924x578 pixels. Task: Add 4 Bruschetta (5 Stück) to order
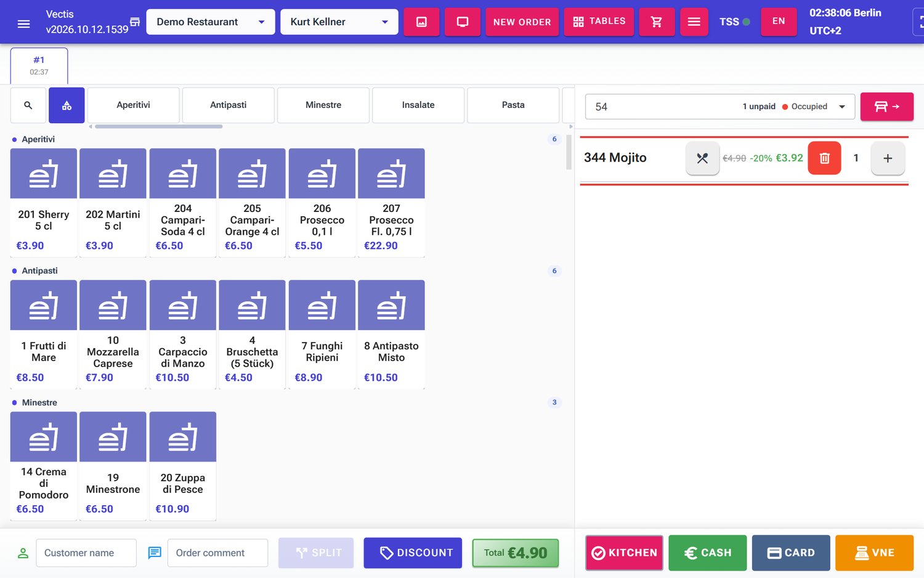[252, 334]
